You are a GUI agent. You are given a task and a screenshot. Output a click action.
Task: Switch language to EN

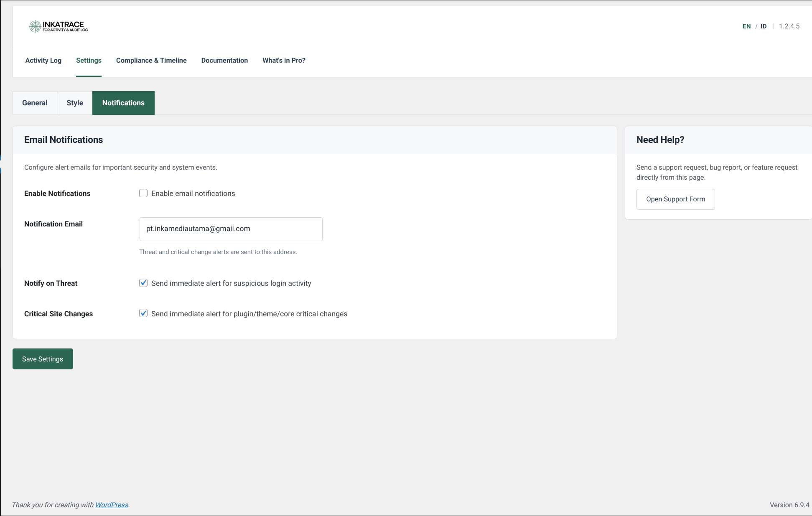click(x=746, y=26)
